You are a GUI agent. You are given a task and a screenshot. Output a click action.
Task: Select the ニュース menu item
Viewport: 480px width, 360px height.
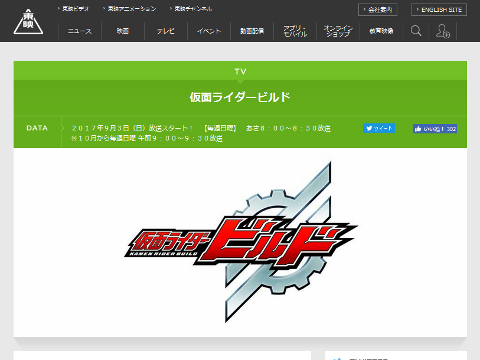coord(80,31)
